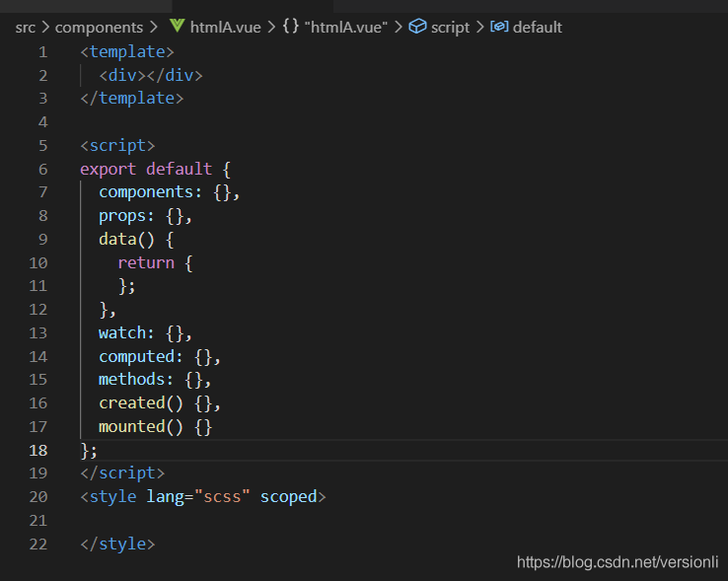Click the "lang" attribute on line 20

(166, 497)
